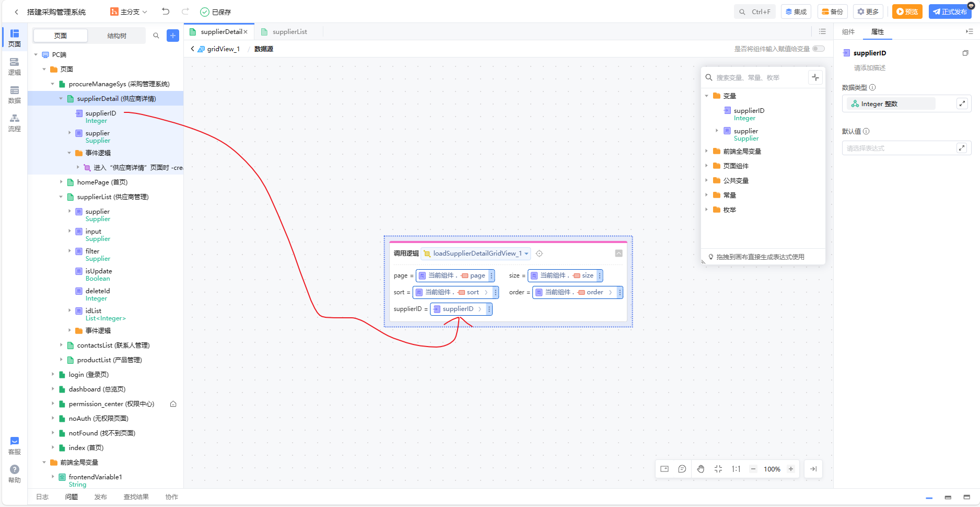Image resolution: width=980 pixels, height=507 pixels.
Task: Locate the loadSupplierDetailGridView_1 logic target icon
Action: click(x=539, y=254)
